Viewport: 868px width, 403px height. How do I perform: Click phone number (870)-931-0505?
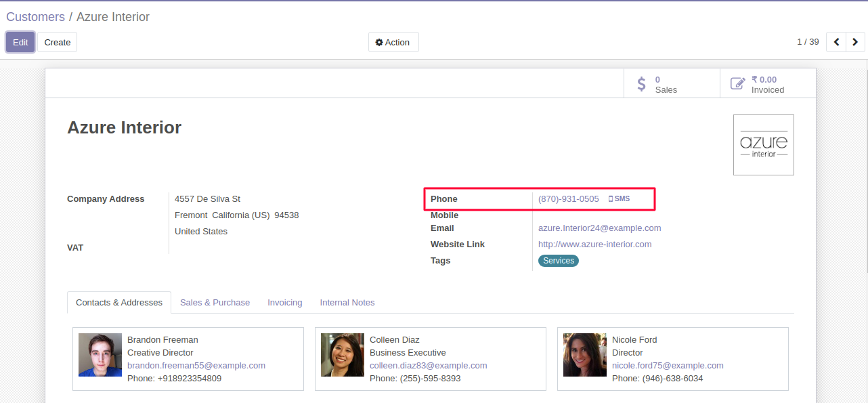568,199
